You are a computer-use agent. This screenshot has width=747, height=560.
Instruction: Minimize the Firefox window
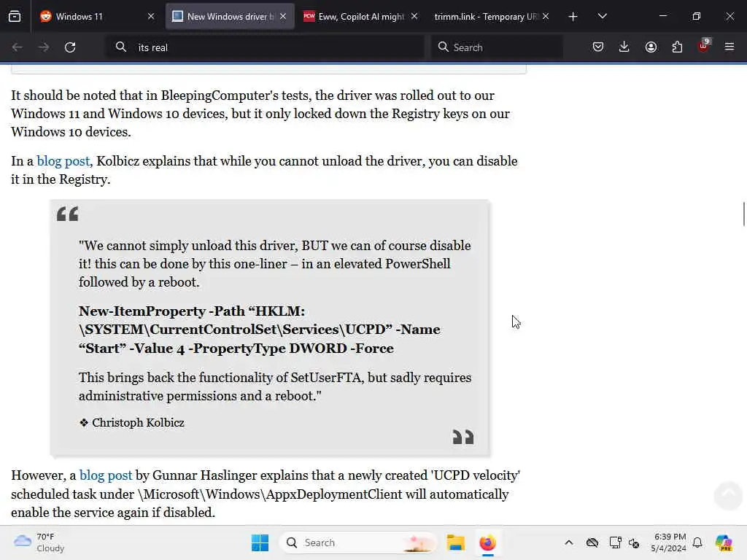(662, 16)
